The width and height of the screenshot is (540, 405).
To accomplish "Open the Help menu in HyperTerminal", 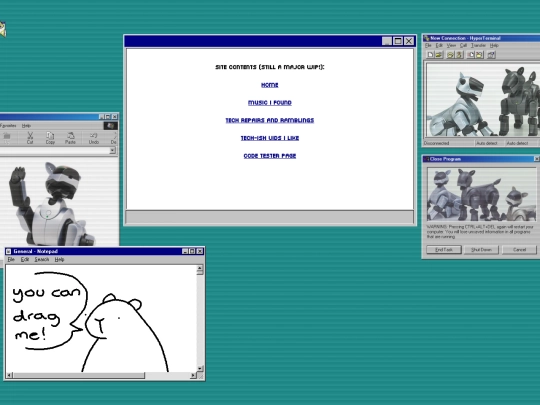I will click(x=494, y=45).
